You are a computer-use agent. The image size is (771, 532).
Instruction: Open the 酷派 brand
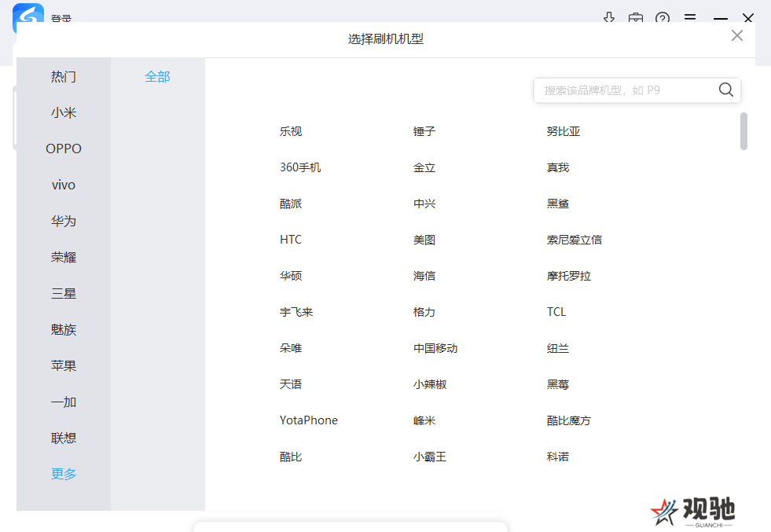pyautogui.click(x=291, y=204)
